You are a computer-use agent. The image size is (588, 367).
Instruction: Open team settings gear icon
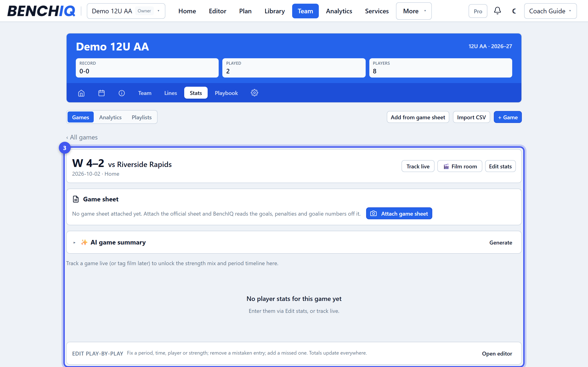point(254,93)
